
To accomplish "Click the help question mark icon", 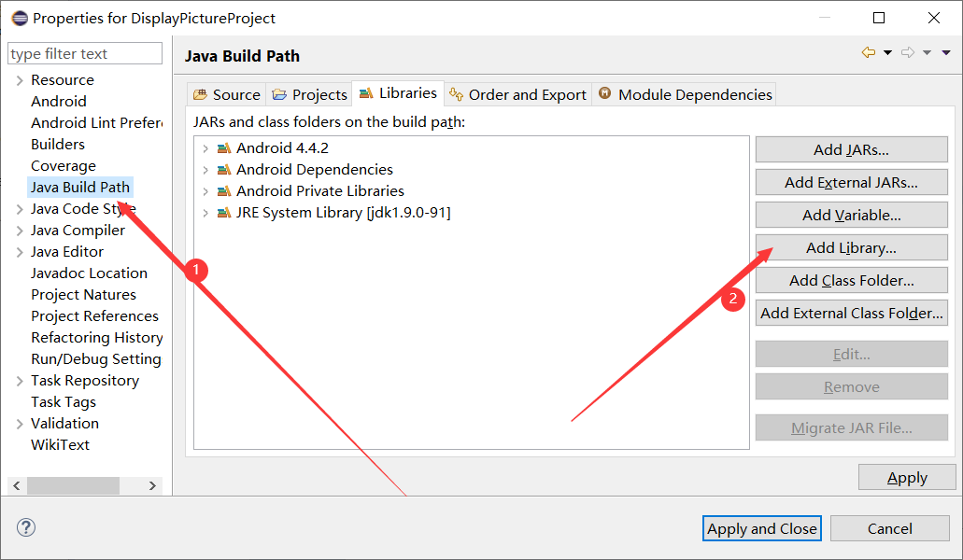I will pyautogui.click(x=25, y=527).
